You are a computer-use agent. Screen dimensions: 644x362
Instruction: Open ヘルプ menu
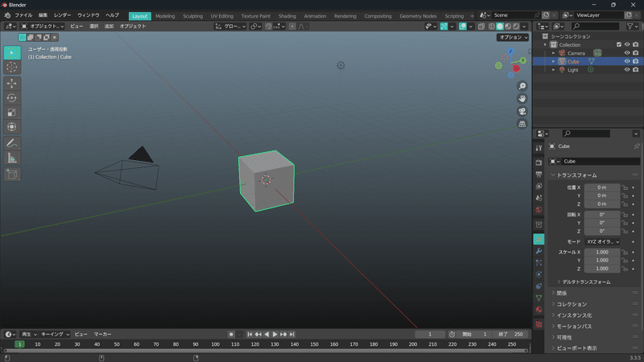point(112,15)
